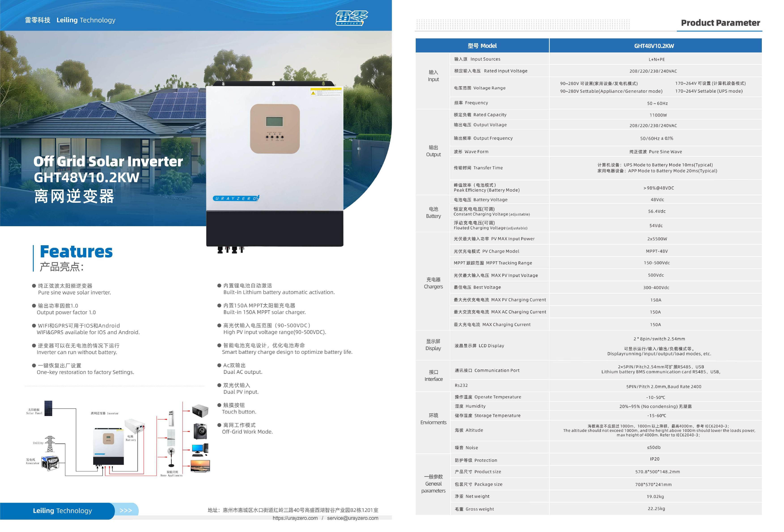Image resolution: width=784 pixels, height=532 pixels.
Task: Click the 50~60Hz frequency value
Action: pos(657,103)
